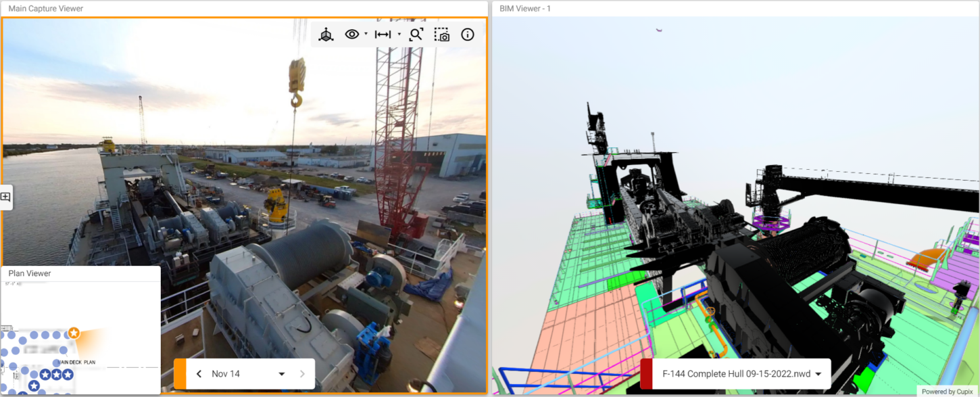The image size is (980, 397).
Task: Click the red color tag beside F-144 model
Action: point(646,374)
